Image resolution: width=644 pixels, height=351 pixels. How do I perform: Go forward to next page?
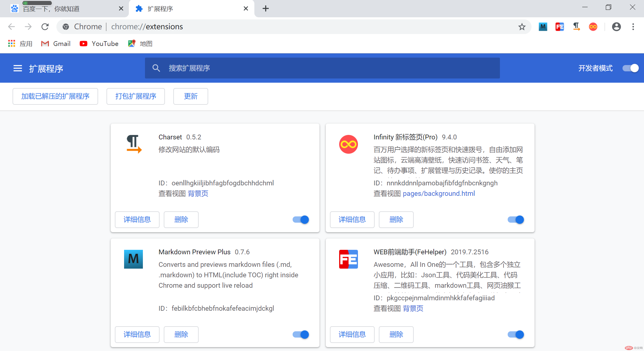[x=28, y=27]
